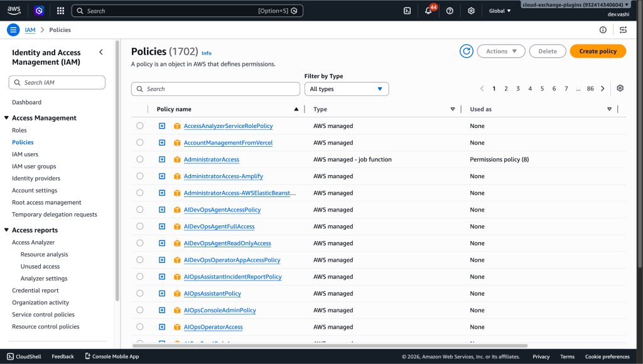Open IAM users in sidebar
The width and height of the screenshot is (643, 364).
tap(25, 154)
